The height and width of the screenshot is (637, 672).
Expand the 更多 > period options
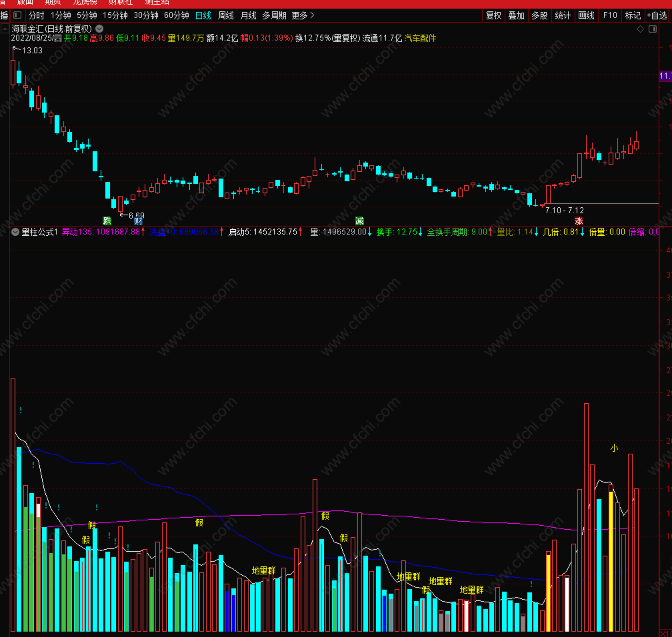(x=303, y=16)
